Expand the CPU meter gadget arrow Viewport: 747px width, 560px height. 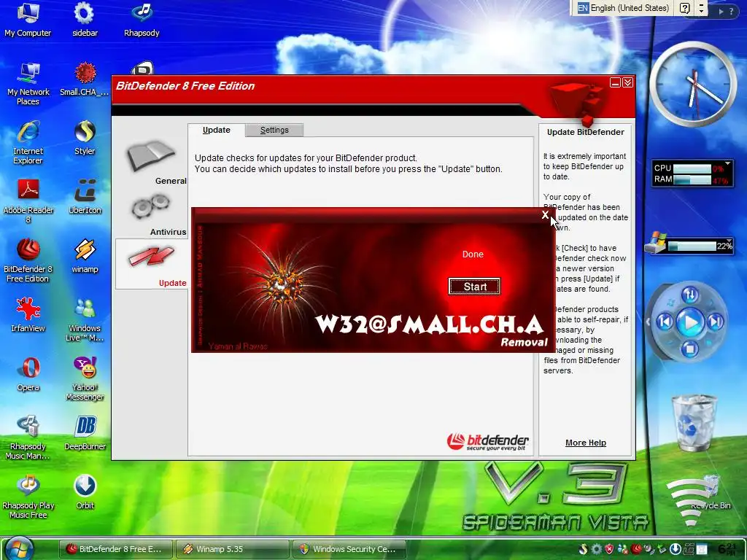(x=727, y=164)
